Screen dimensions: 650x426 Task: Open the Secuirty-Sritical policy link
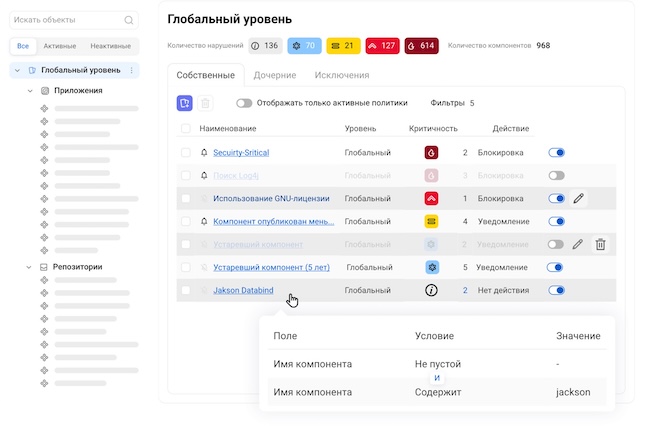pos(241,152)
